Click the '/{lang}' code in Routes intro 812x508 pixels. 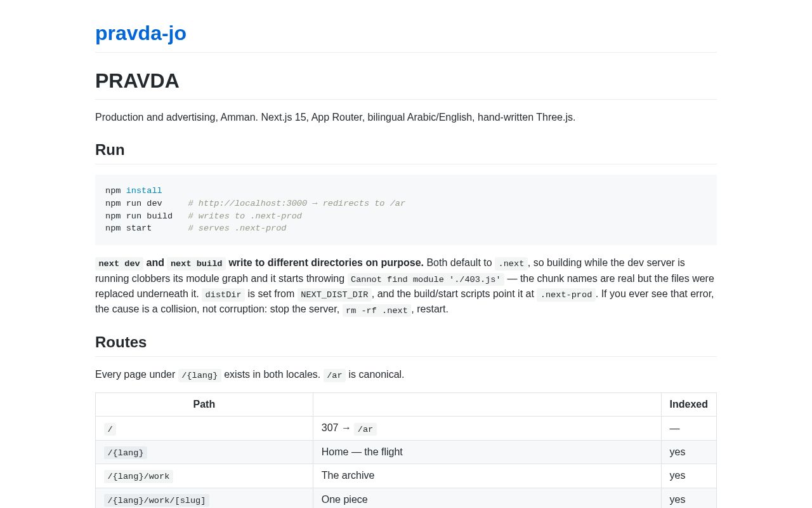(x=200, y=375)
